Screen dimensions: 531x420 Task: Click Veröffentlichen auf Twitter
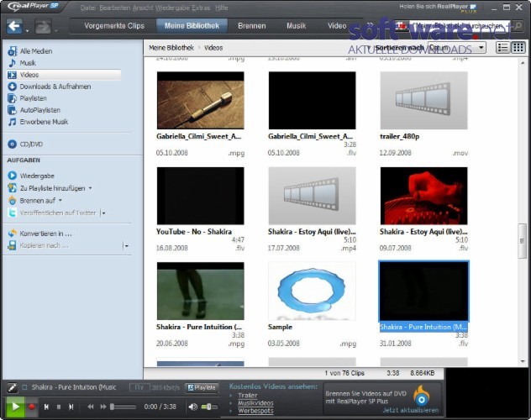58,213
